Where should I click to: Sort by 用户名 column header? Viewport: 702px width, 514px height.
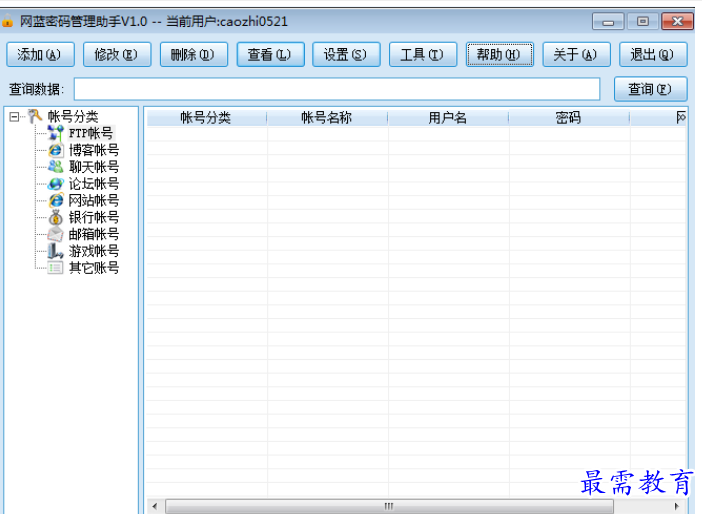[x=448, y=118]
